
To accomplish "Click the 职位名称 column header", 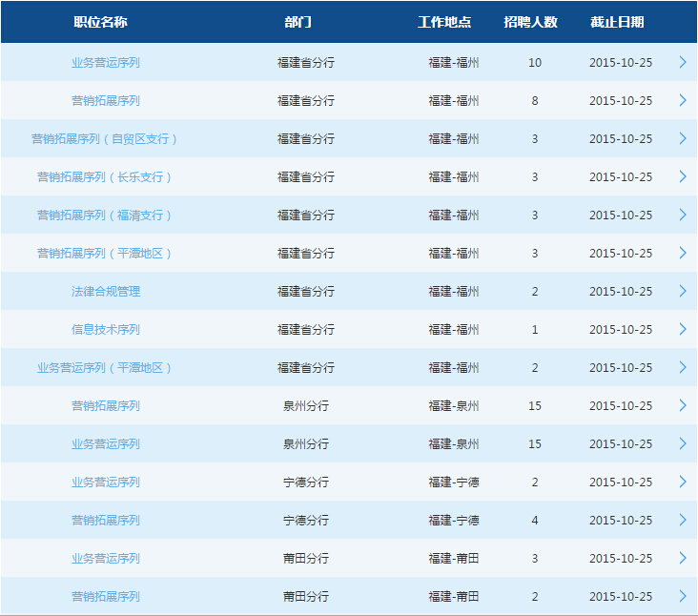I will 100,22.
